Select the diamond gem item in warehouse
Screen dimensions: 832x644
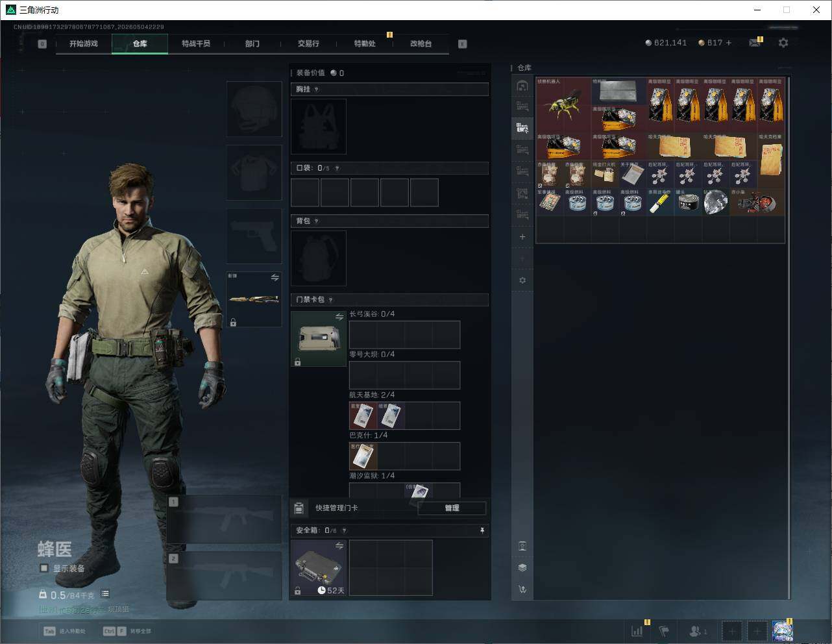coord(715,203)
